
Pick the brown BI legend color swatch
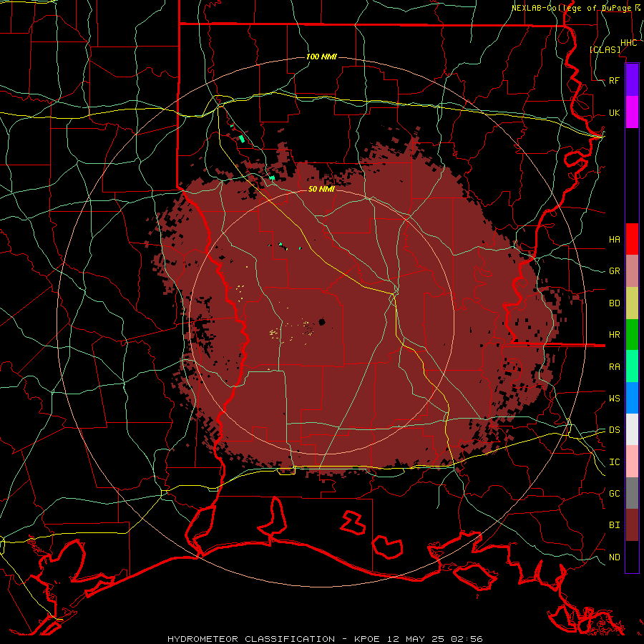(x=632, y=525)
